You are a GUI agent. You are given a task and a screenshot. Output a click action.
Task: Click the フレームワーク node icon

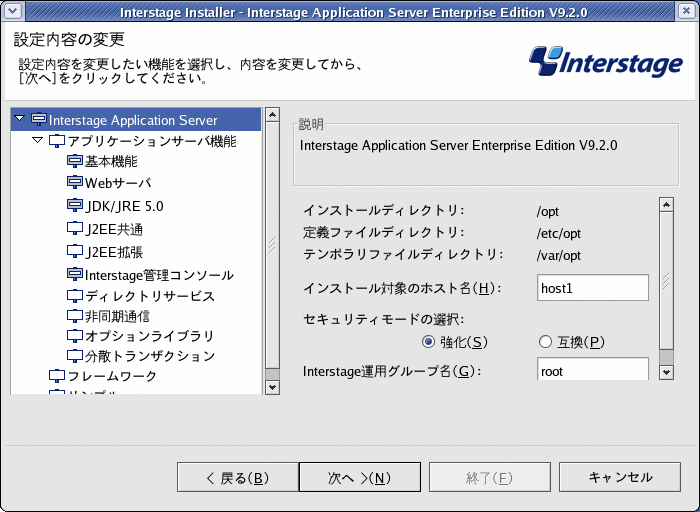coord(57,375)
